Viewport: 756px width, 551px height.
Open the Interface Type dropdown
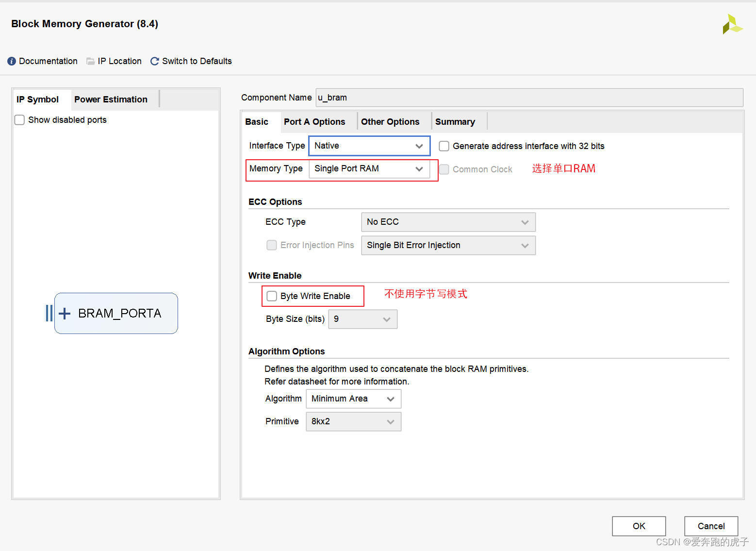coord(418,146)
